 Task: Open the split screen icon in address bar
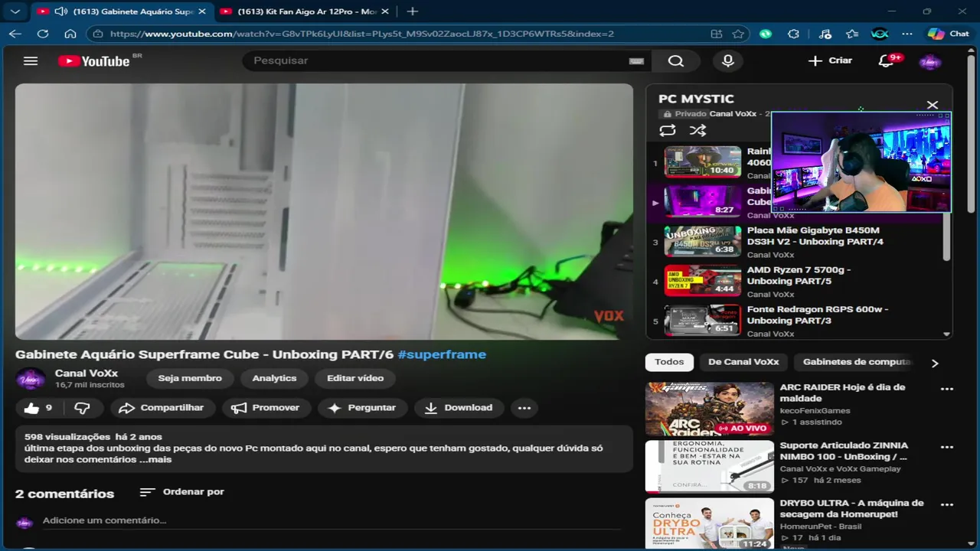click(717, 34)
